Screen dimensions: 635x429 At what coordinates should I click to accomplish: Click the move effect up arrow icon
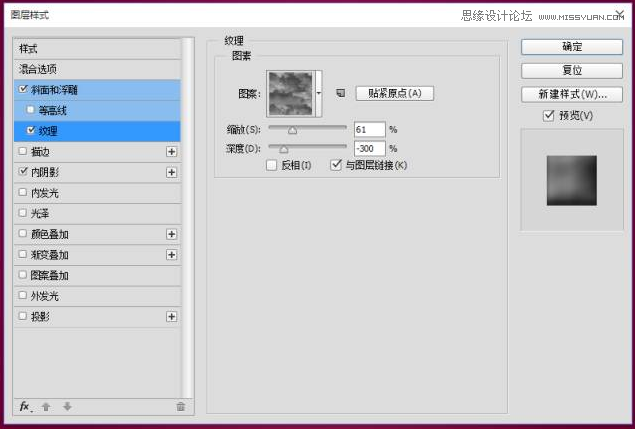coord(46,406)
